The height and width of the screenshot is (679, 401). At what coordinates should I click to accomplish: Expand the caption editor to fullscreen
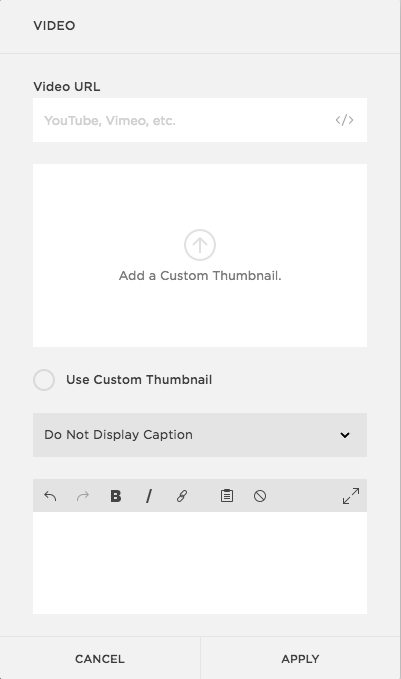[351, 496]
